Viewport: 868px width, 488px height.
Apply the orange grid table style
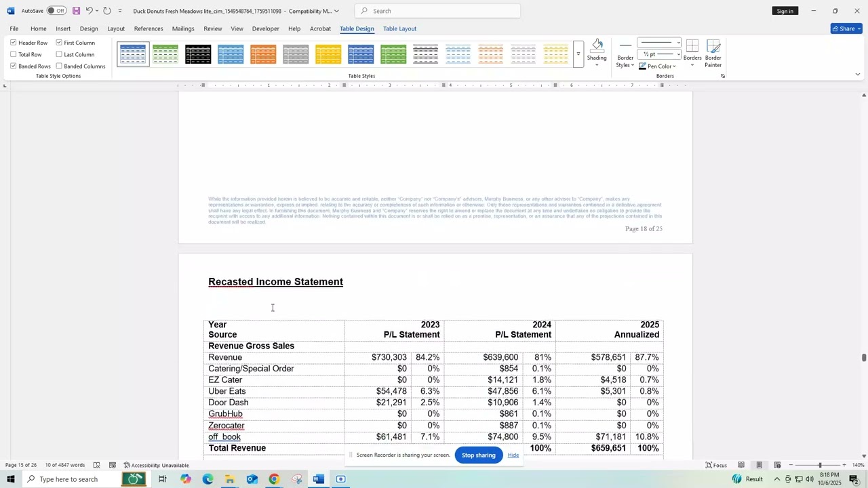click(263, 54)
